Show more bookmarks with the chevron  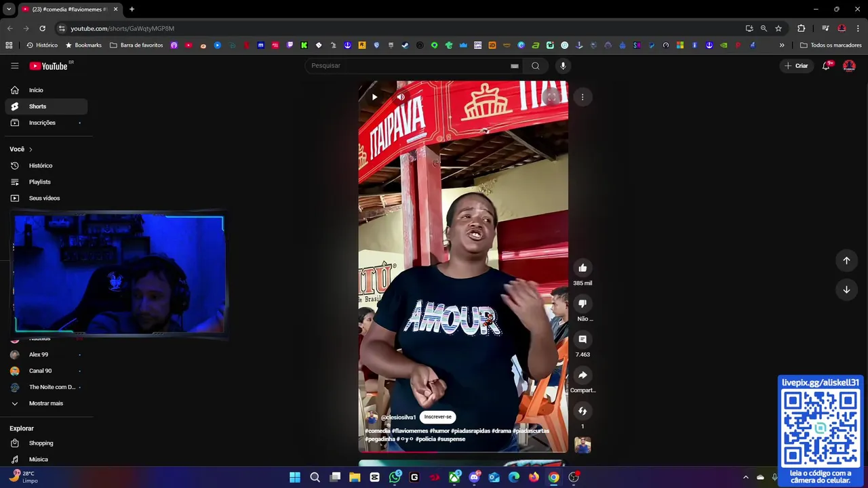tap(782, 45)
